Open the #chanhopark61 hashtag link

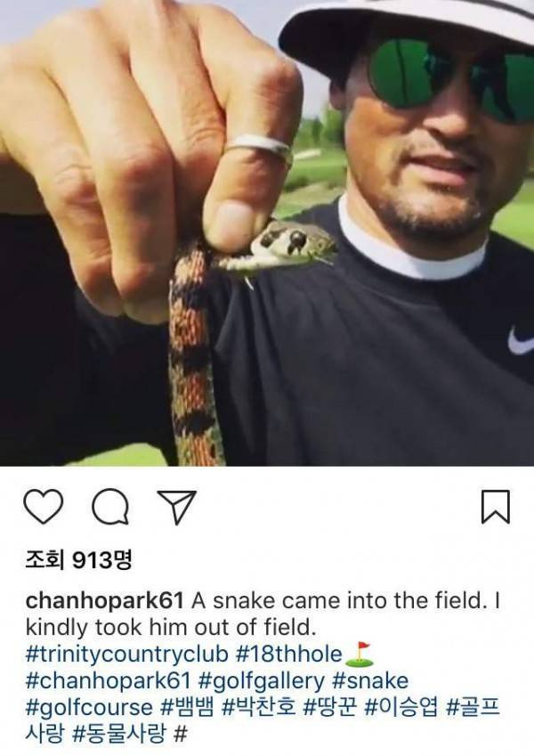pyautogui.click(x=108, y=681)
